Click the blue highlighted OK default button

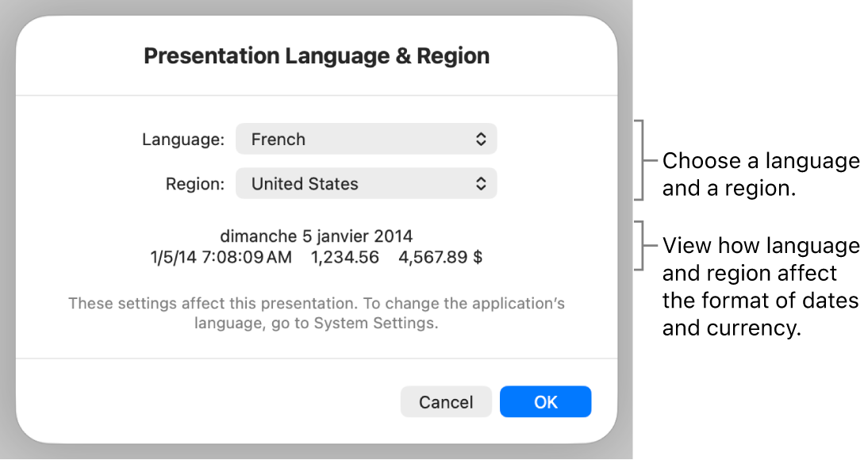(545, 401)
